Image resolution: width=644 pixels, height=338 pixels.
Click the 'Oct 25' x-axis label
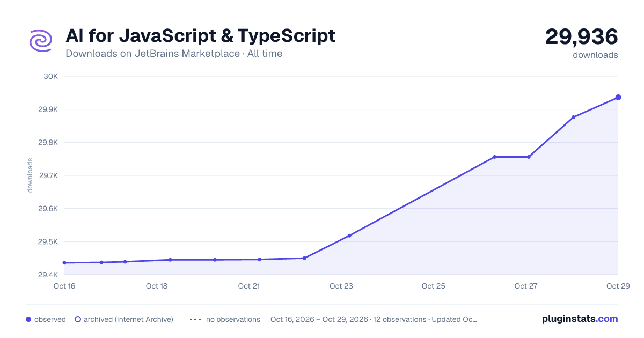(x=434, y=286)
